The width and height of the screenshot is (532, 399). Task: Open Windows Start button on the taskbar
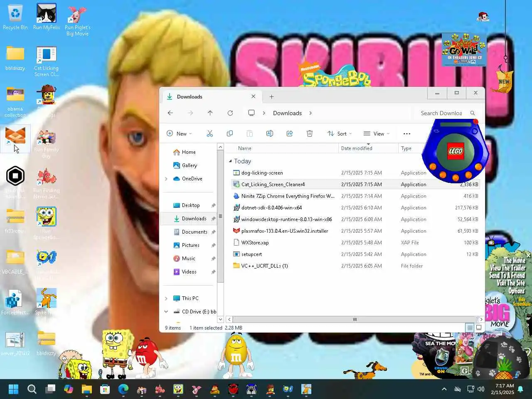13,389
